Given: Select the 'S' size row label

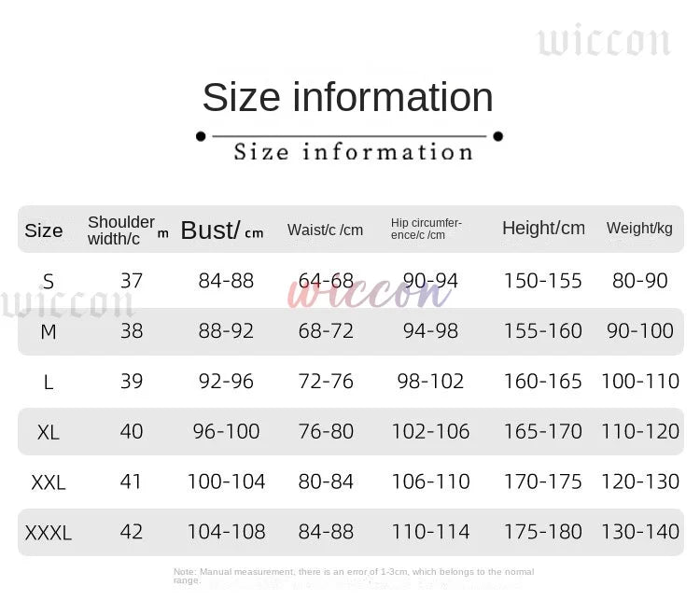Looking at the screenshot, I should (49, 281).
